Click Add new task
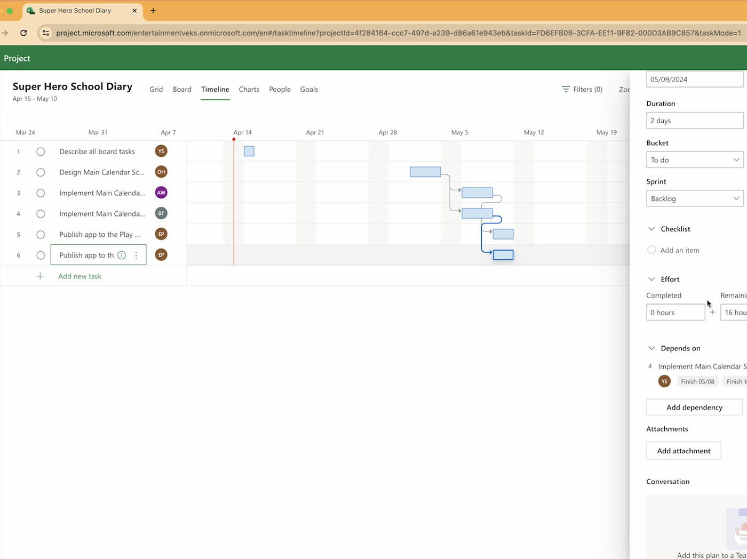Screen dimensions: 747x560 (x=80, y=276)
